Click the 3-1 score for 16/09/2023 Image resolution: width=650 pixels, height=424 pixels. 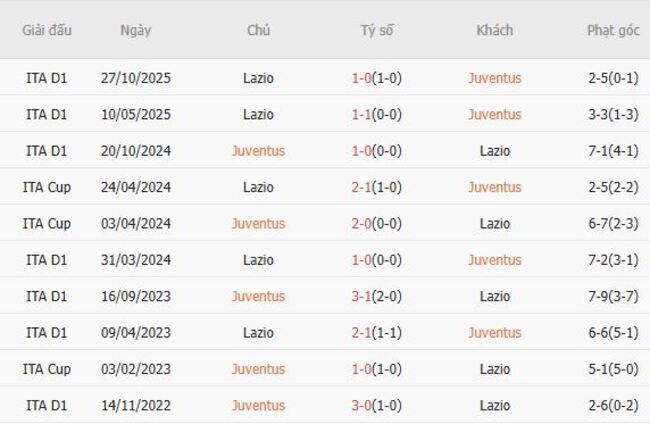click(362, 296)
